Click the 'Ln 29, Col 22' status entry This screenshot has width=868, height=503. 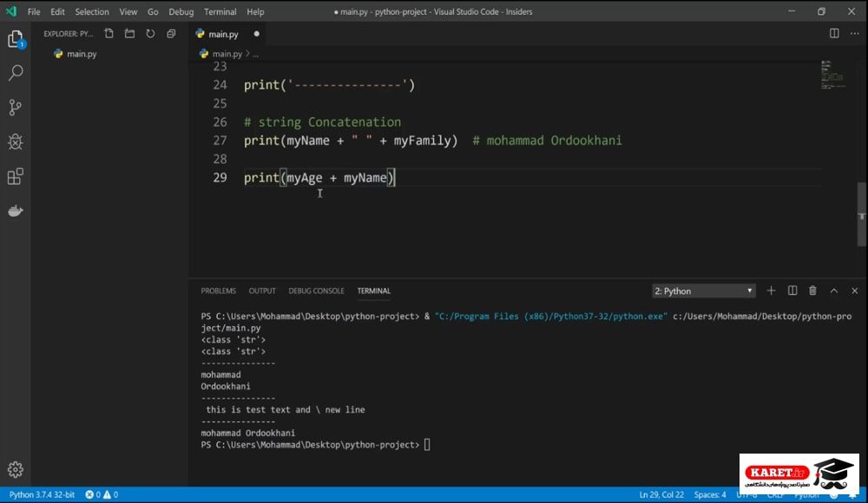[x=661, y=494]
